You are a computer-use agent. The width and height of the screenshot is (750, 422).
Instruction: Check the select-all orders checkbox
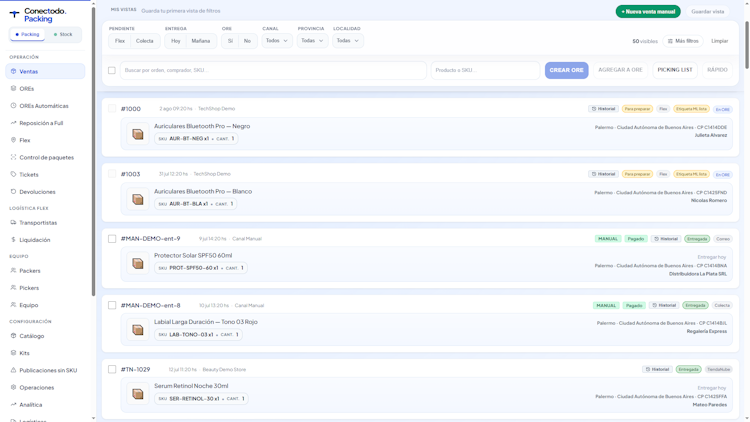pyautogui.click(x=112, y=70)
